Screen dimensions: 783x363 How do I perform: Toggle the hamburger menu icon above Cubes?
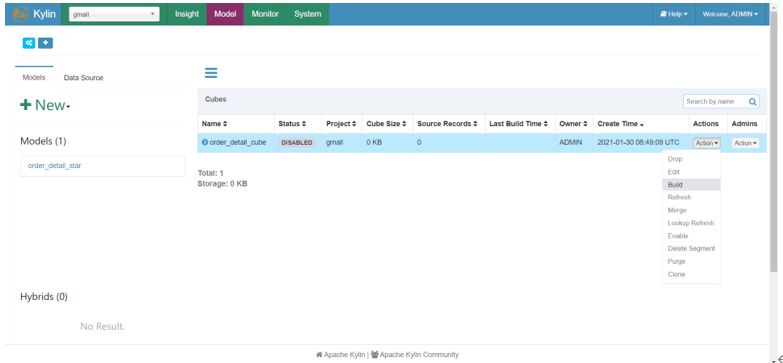pyautogui.click(x=211, y=73)
